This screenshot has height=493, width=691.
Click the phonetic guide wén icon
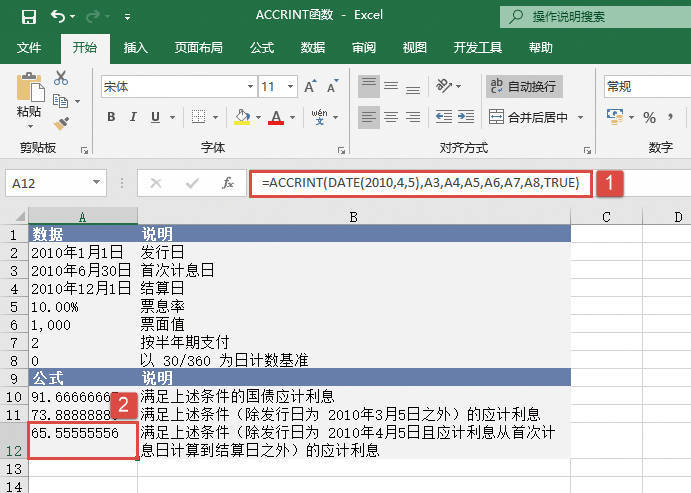point(319,117)
